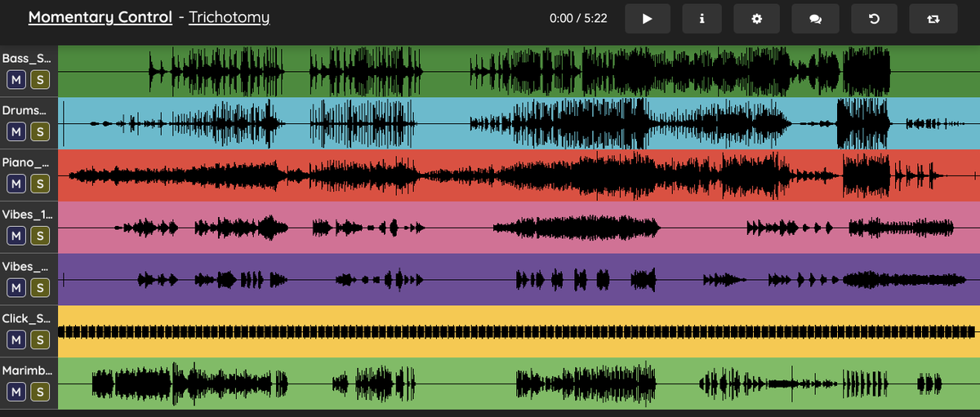Select the Click_S track label
The width and height of the screenshot is (980, 417).
click(x=27, y=318)
